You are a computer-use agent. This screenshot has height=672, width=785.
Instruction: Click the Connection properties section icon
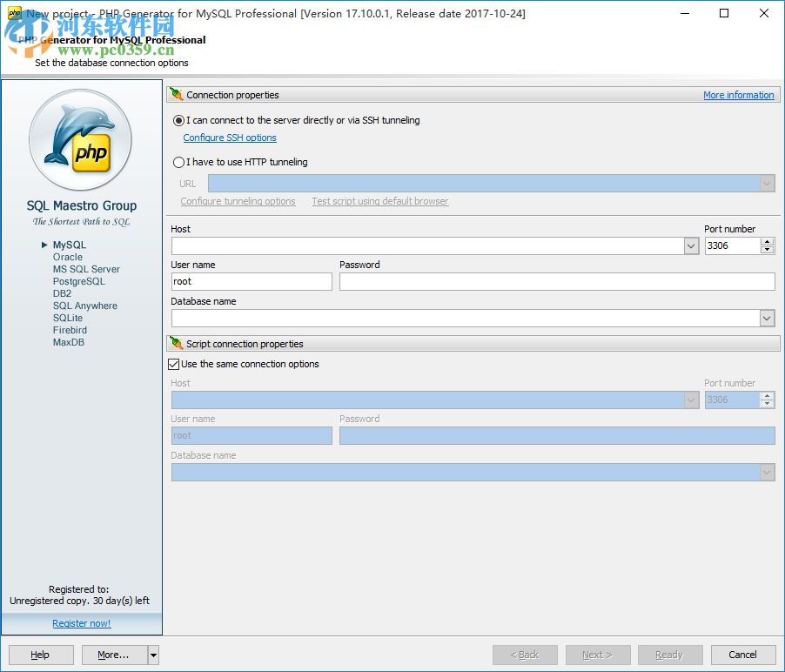tap(177, 95)
